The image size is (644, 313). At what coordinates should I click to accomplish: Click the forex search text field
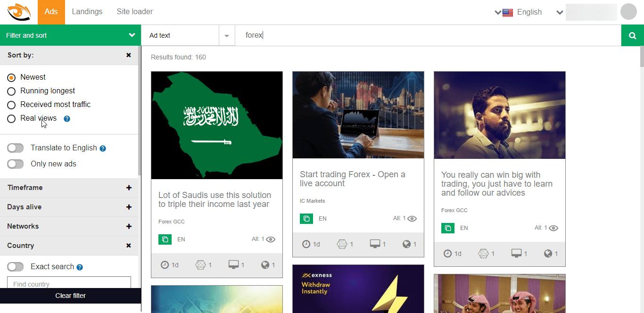[428, 35]
